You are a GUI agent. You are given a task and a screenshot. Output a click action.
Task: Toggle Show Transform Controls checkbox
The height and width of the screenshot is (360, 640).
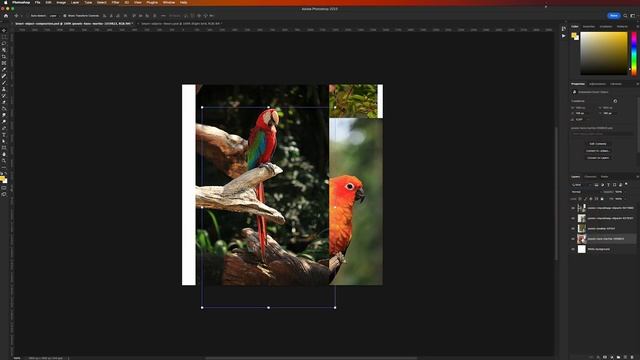point(64,16)
